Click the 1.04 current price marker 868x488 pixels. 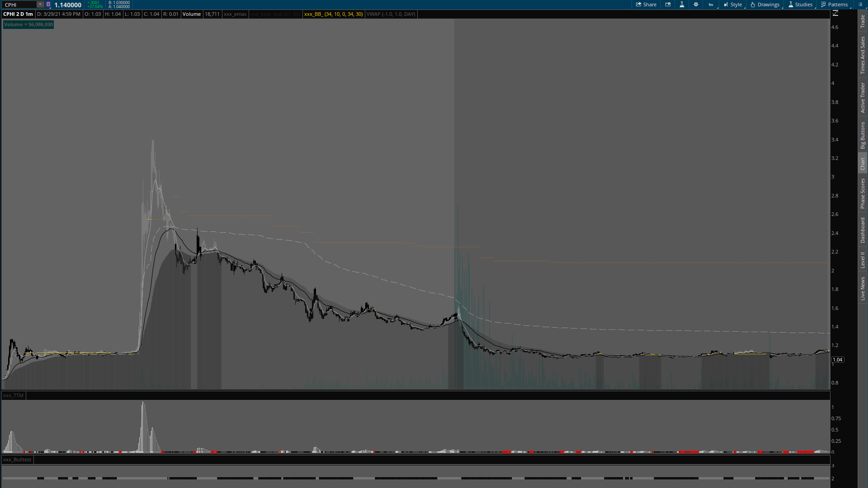pos(838,360)
